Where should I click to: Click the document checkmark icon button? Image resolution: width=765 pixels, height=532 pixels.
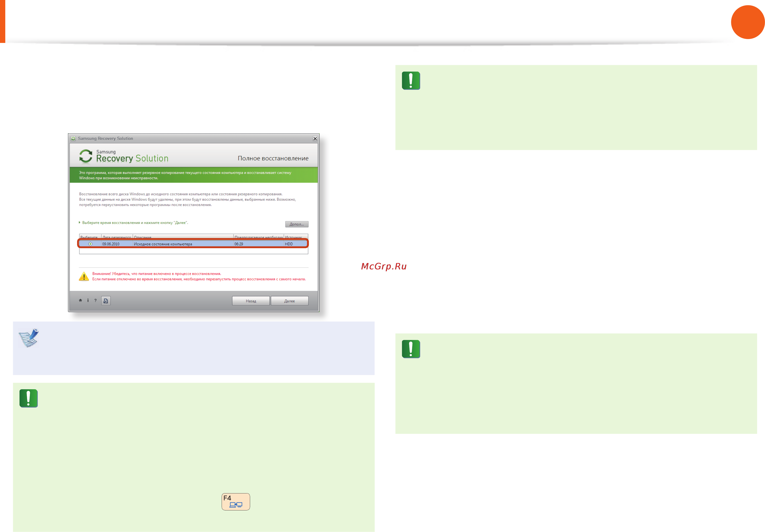(106, 301)
